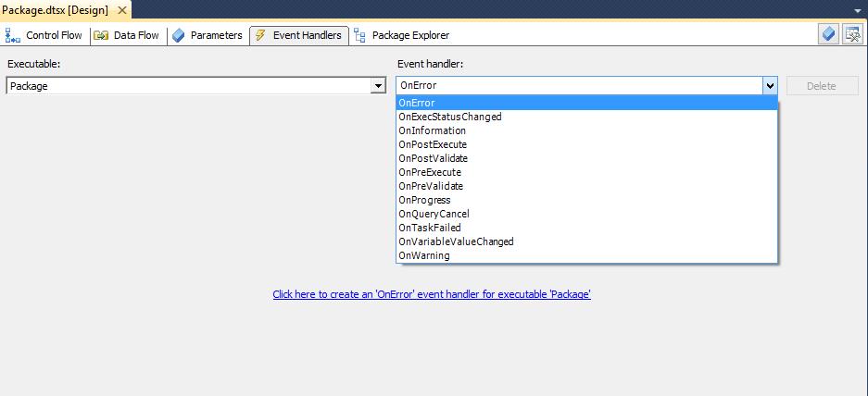Open the active documents list arrow
The height and width of the screenshot is (396, 868).
(858, 10)
